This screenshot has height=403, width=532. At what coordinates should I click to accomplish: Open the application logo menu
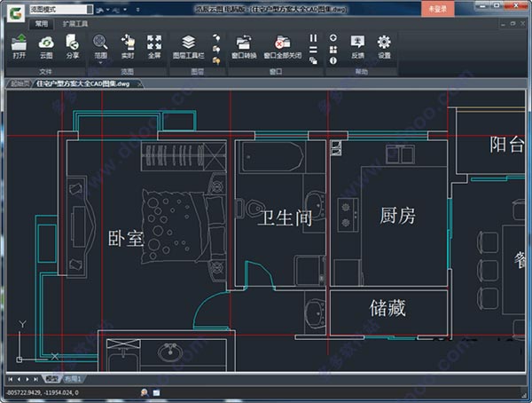[x=16, y=13]
